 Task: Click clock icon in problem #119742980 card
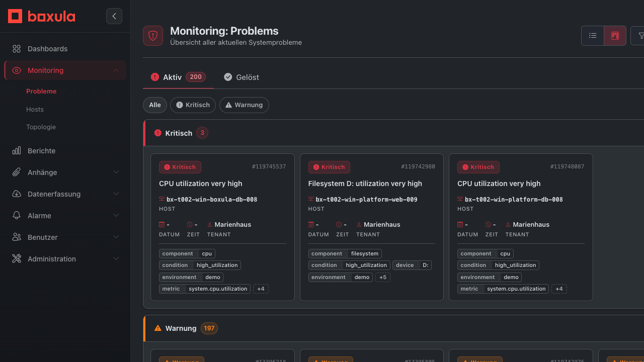(x=339, y=225)
